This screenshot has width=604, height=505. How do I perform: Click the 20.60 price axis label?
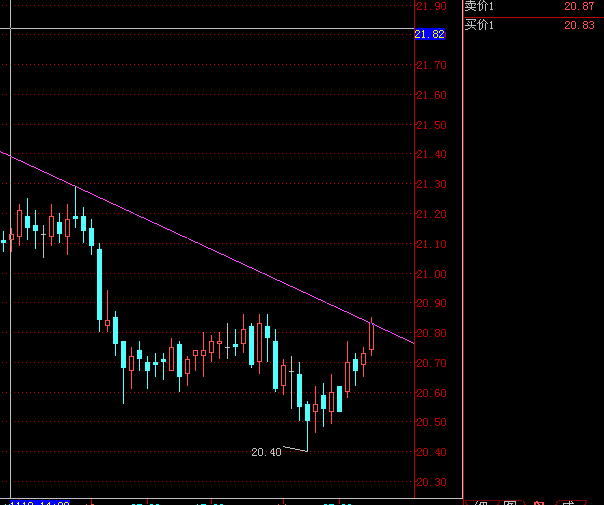(431, 393)
